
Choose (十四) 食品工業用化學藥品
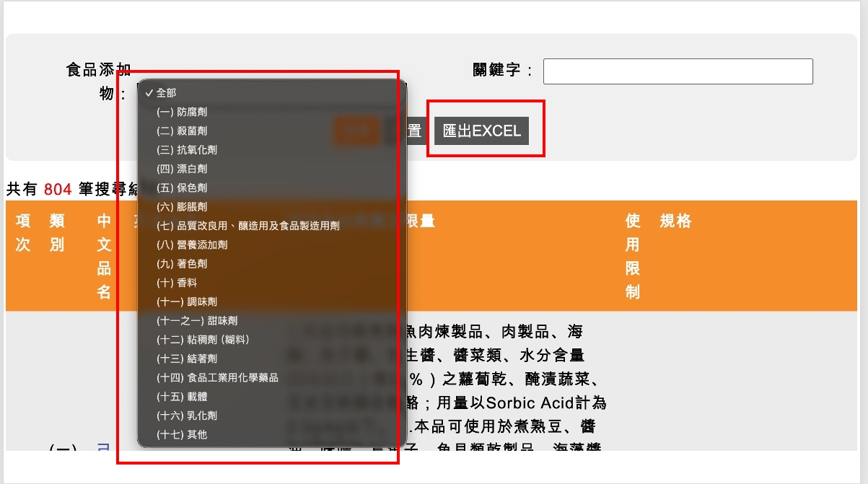pos(217,377)
